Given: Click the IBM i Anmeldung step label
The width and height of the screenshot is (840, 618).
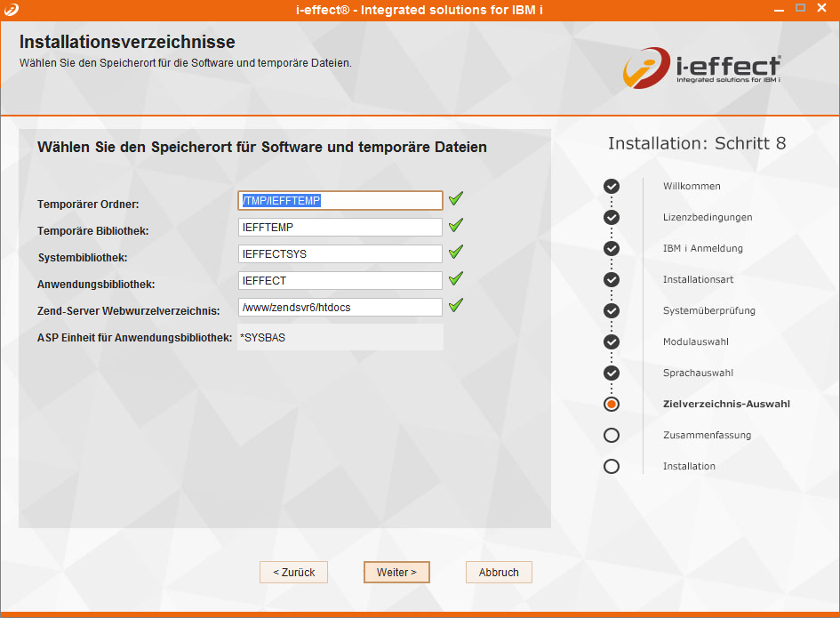Looking at the screenshot, I should [x=702, y=248].
